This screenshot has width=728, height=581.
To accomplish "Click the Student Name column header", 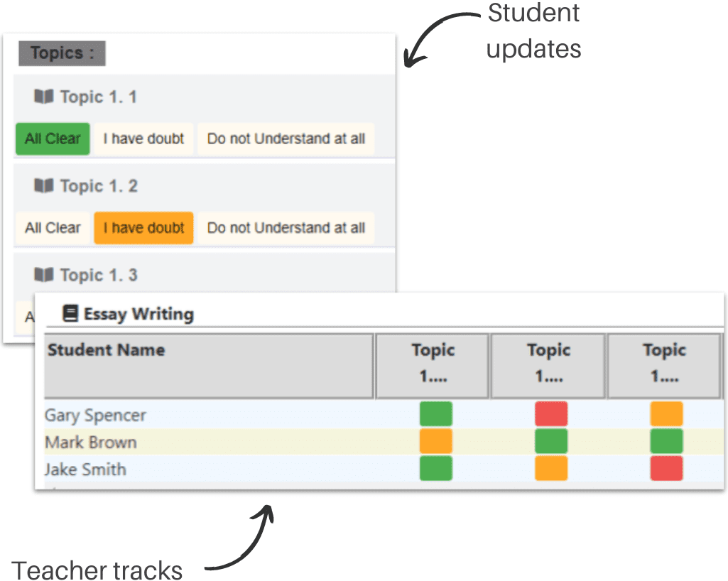I will pyautogui.click(x=209, y=366).
